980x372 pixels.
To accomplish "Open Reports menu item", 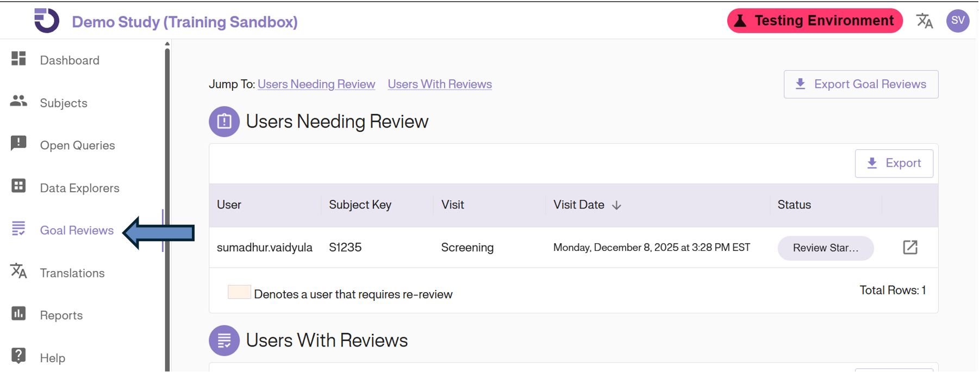I will (61, 316).
